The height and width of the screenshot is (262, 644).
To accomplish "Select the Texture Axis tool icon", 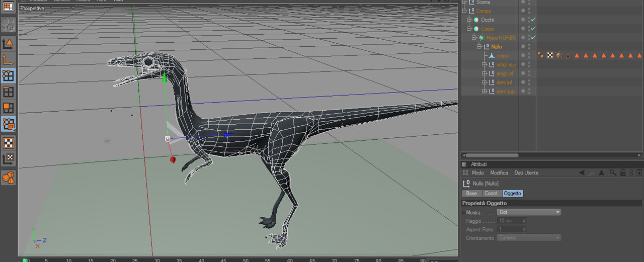I will coord(9,159).
